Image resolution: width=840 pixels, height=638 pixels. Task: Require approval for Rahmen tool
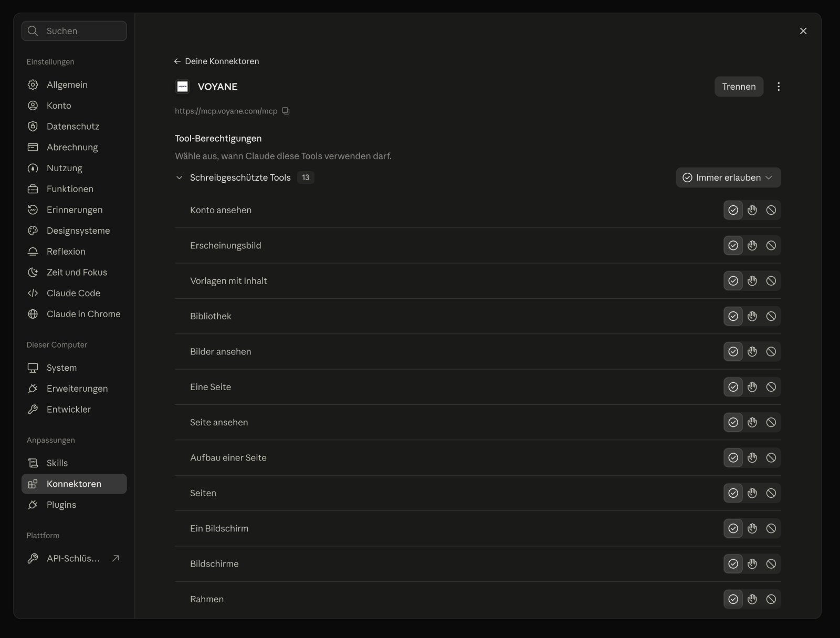752,599
